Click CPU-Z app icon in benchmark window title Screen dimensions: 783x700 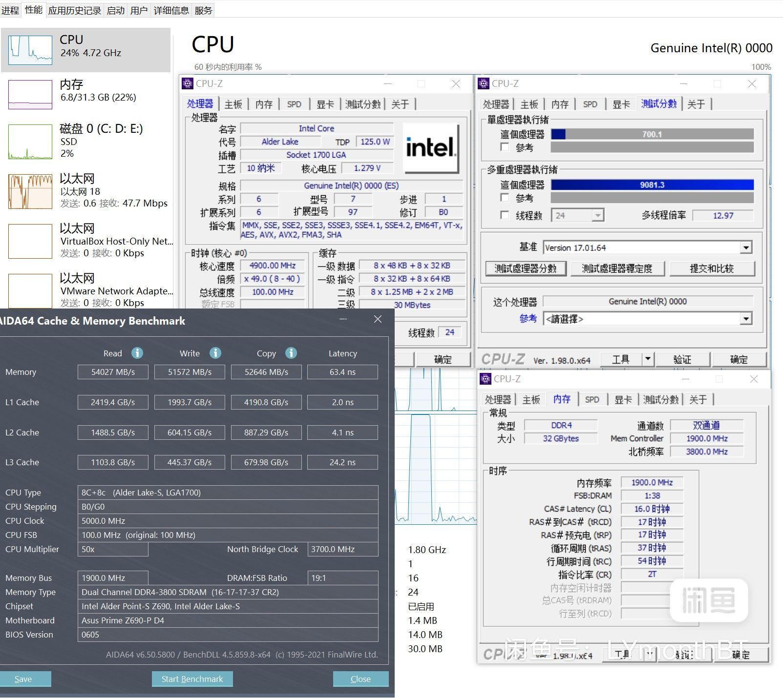pyautogui.click(x=484, y=83)
